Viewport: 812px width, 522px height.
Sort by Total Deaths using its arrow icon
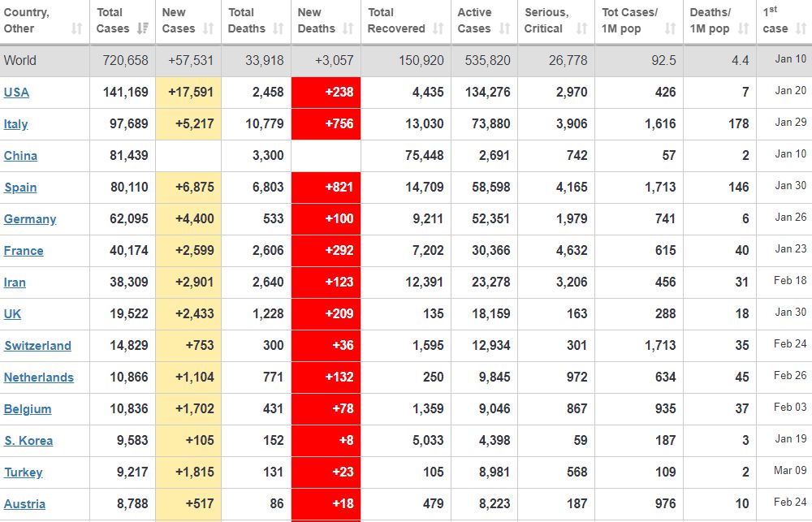(x=279, y=28)
